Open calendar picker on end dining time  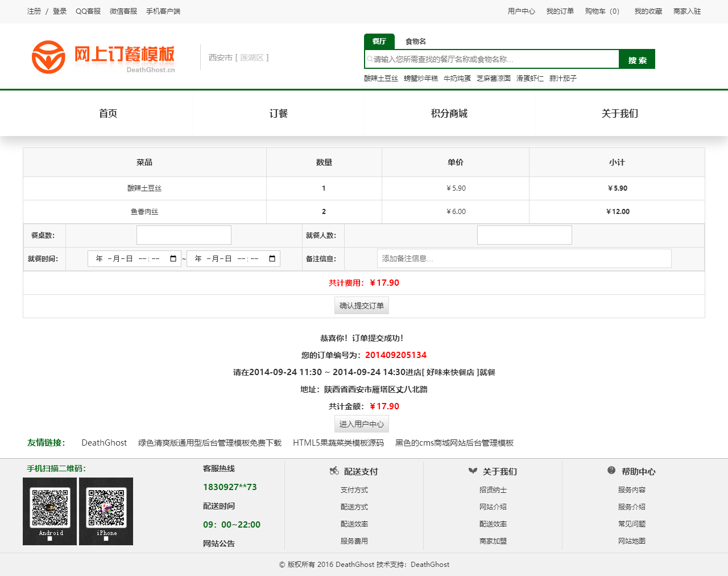tap(272, 259)
